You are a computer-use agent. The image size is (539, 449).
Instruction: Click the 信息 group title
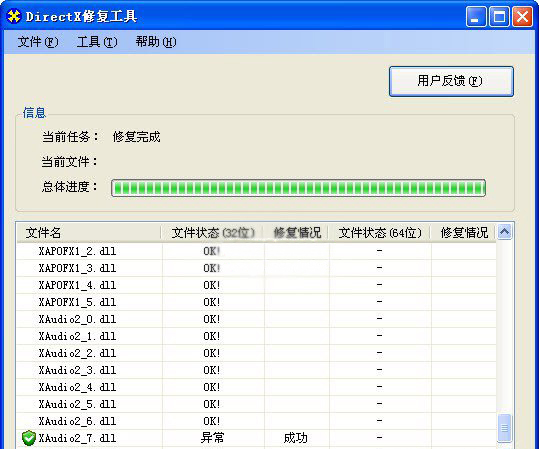(34, 113)
